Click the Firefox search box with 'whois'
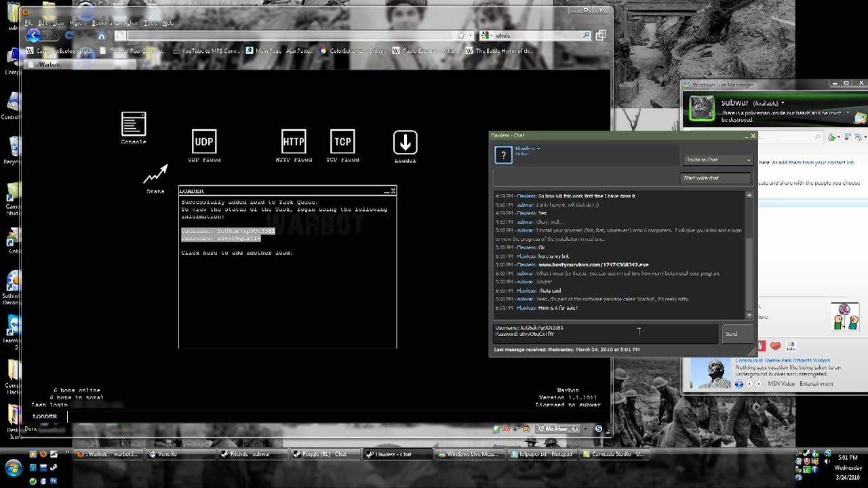The height and width of the screenshot is (488, 868). 536,35
